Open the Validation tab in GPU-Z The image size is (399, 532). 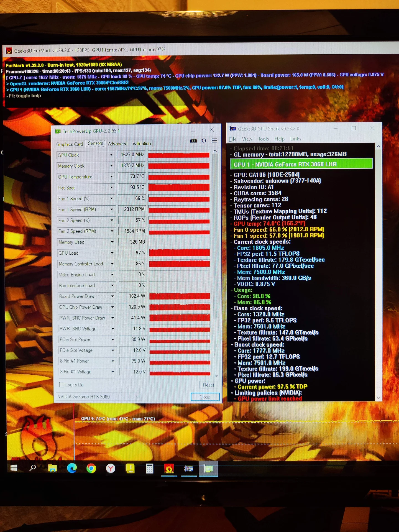click(142, 144)
